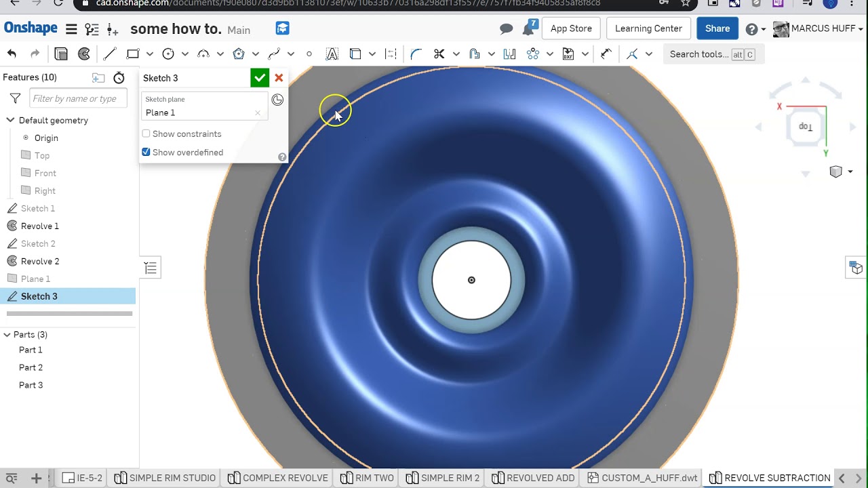Viewport: 868px width, 488px height.
Task: Open the Learning Center button
Action: pos(648,28)
